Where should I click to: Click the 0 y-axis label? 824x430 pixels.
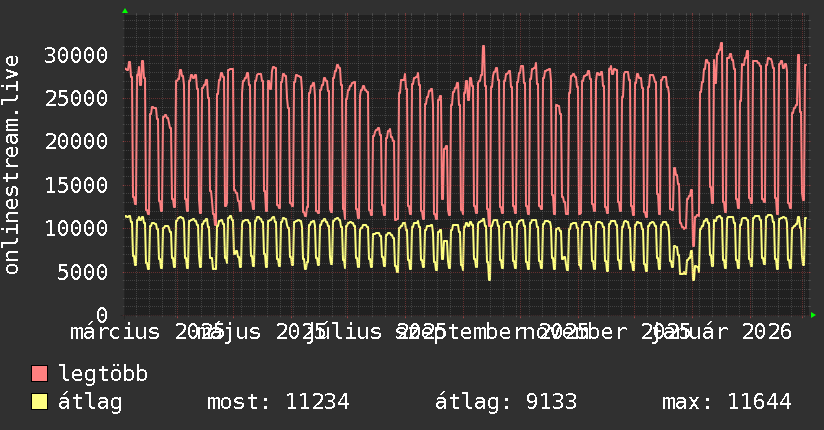point(102,315)
